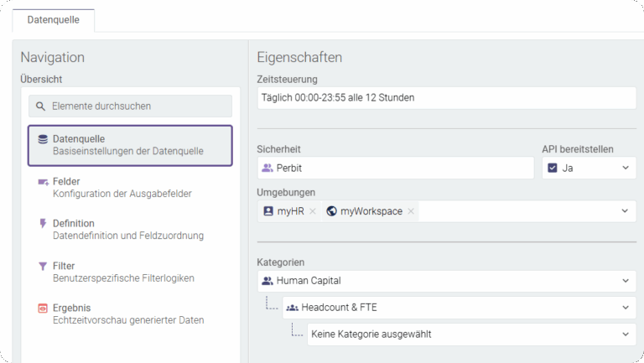Open Filter navigation item
The height and width of the screenshot is (363, 644).
click(x=130, y=272)
